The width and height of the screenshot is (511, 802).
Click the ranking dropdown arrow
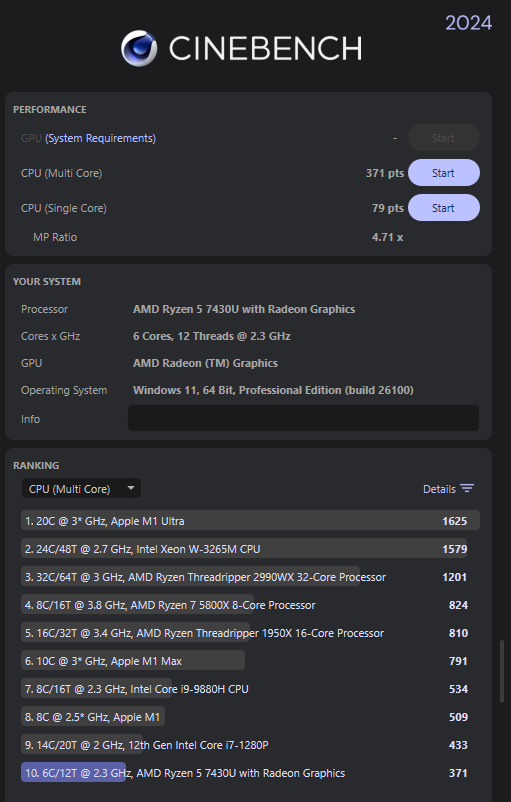coord(131,488)
